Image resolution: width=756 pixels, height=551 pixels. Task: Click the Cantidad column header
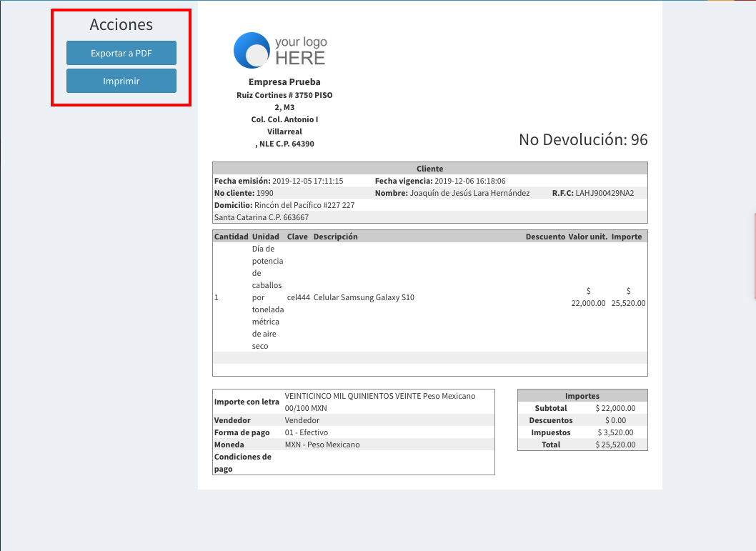click(231, 237)
